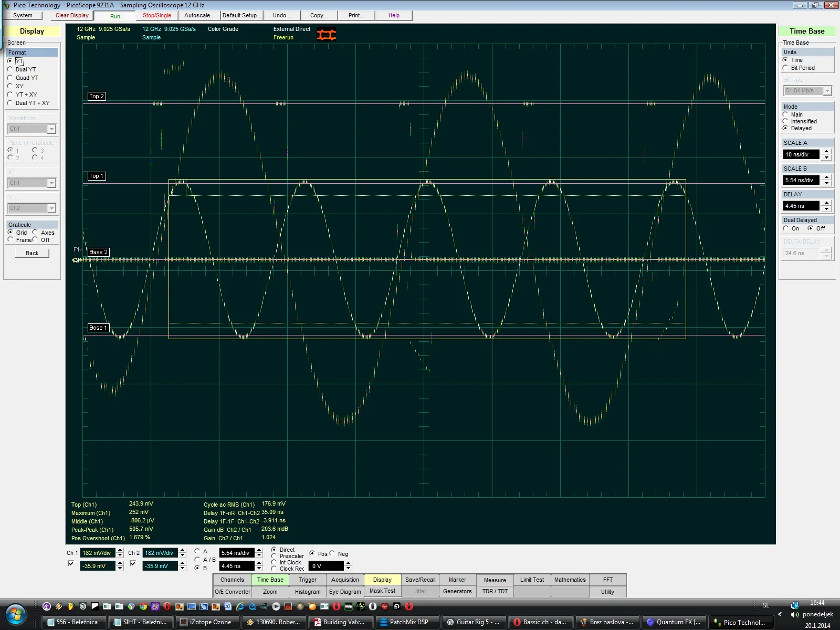Open the Word icon in quick launch
This screenshot has width=840, height=630.
point(228,606)
